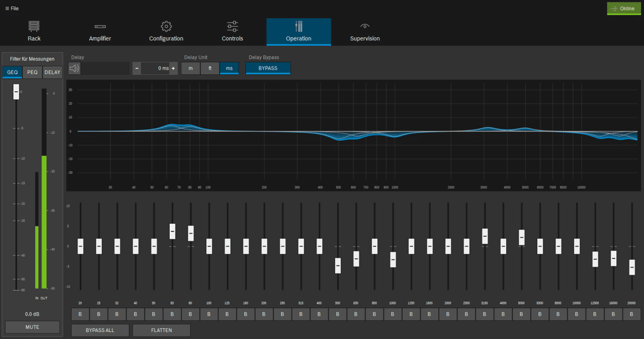Toggle bypass for the 20000 Hz band

tap(632, 313)
